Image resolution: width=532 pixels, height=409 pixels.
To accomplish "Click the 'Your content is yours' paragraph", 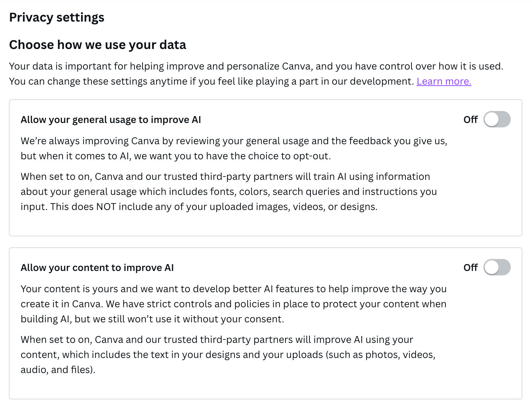I will click(233, 304).
